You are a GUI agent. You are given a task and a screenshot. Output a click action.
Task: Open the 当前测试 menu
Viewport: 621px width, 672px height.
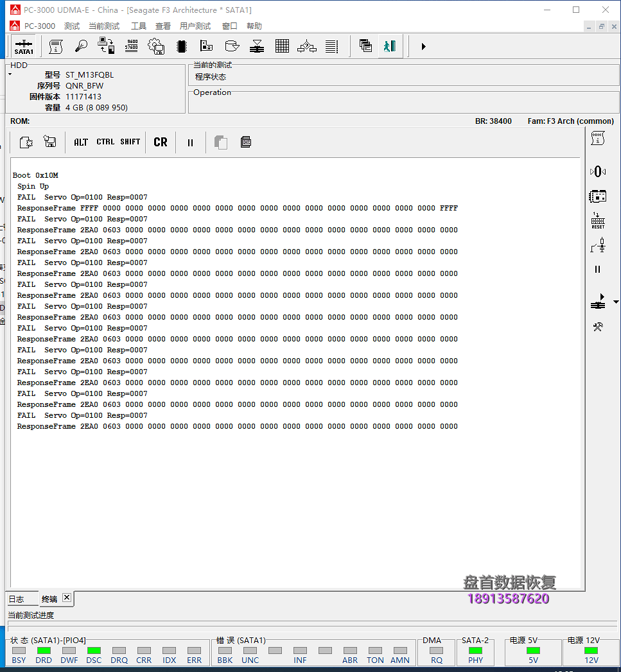pos(104,26)
